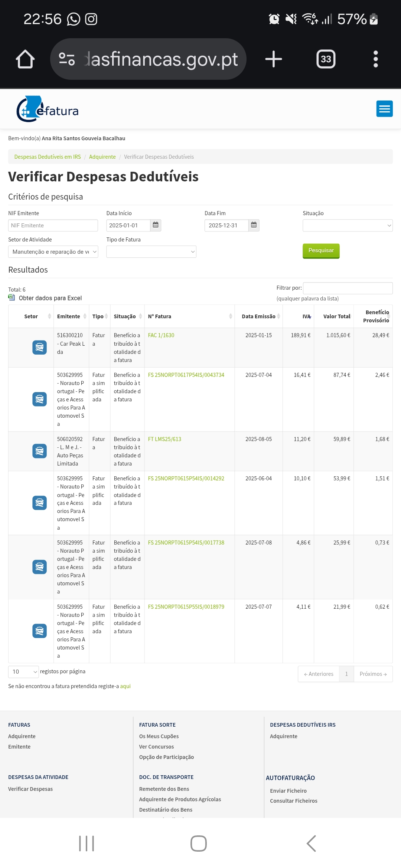
Task: Tap the Android home navigation button
Action: click(199, 844)
